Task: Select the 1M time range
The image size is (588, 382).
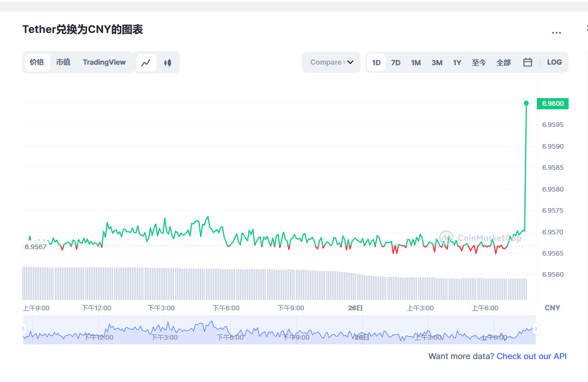Action: (x=416, y=63)
